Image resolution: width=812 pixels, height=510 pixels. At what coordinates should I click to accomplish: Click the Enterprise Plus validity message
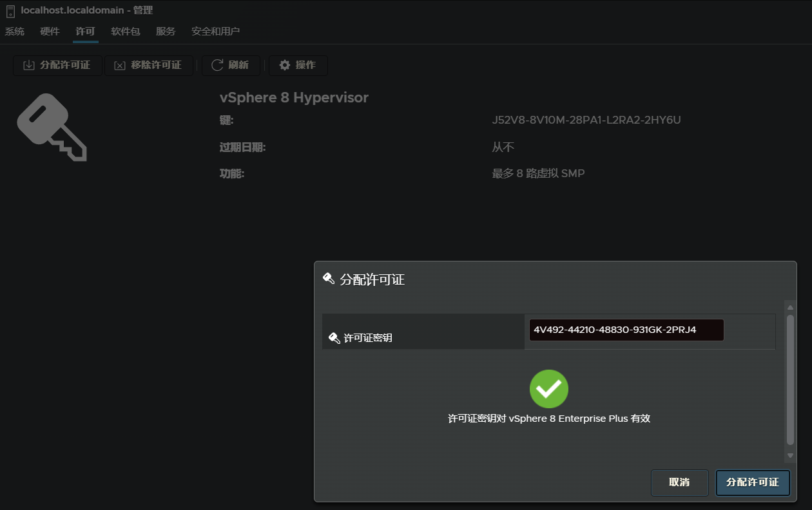[x=549, y=419]
